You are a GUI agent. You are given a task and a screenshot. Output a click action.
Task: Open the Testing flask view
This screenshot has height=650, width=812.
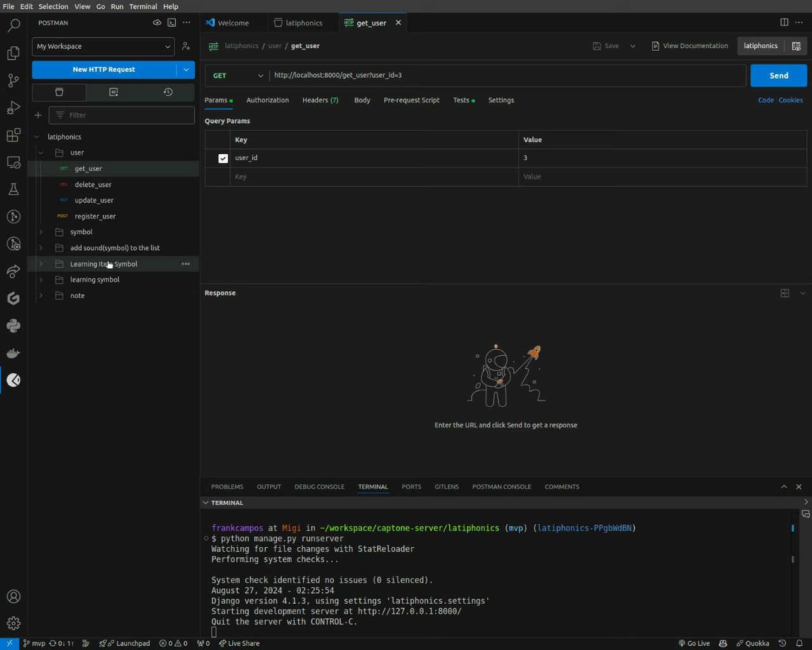(x=13, y=189)
